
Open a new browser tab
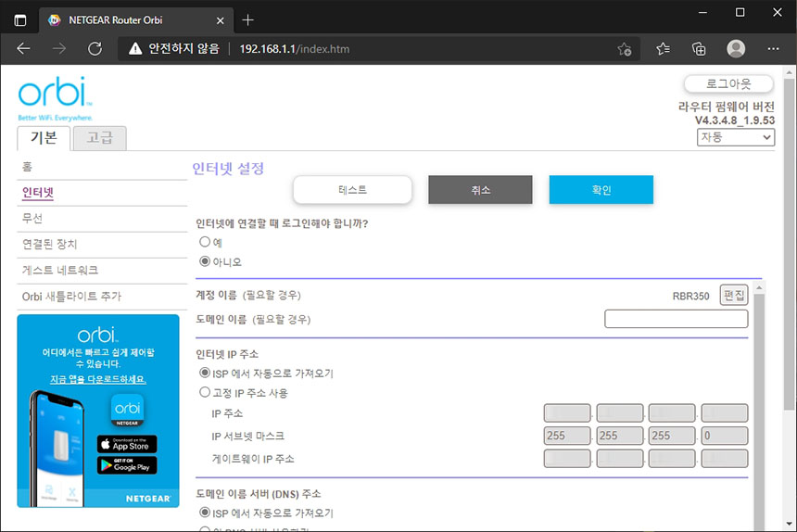247,19
